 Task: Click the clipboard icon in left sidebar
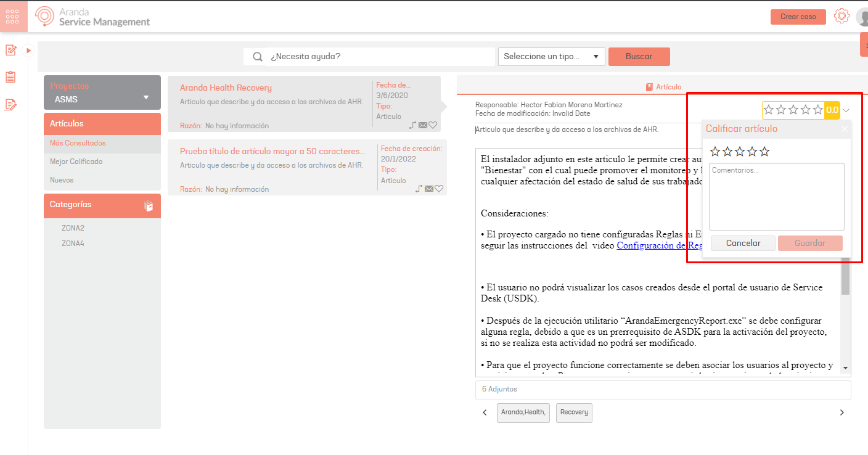point(10,77)
